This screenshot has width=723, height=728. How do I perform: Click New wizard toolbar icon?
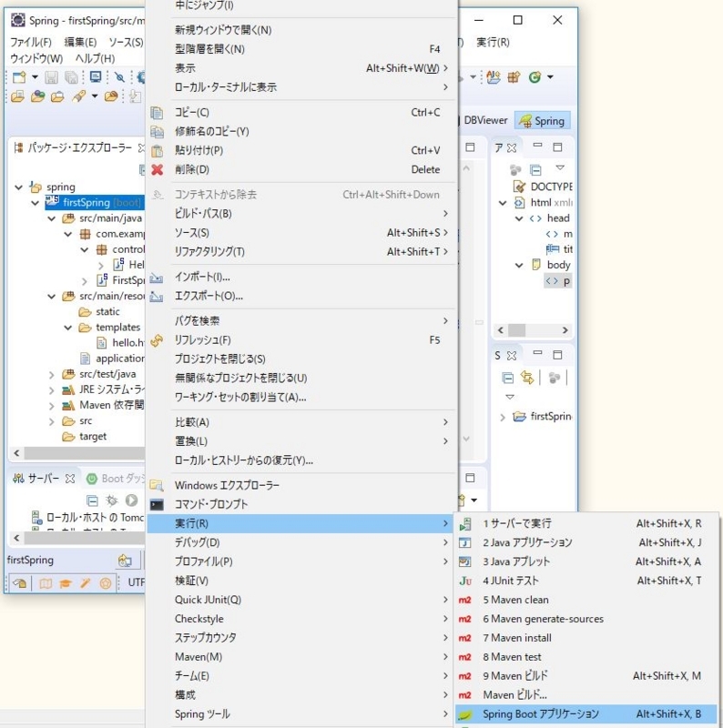click(19, 77)
